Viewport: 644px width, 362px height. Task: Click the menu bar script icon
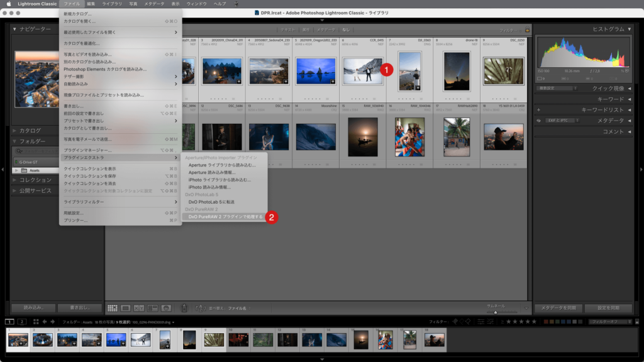[236, 4]
